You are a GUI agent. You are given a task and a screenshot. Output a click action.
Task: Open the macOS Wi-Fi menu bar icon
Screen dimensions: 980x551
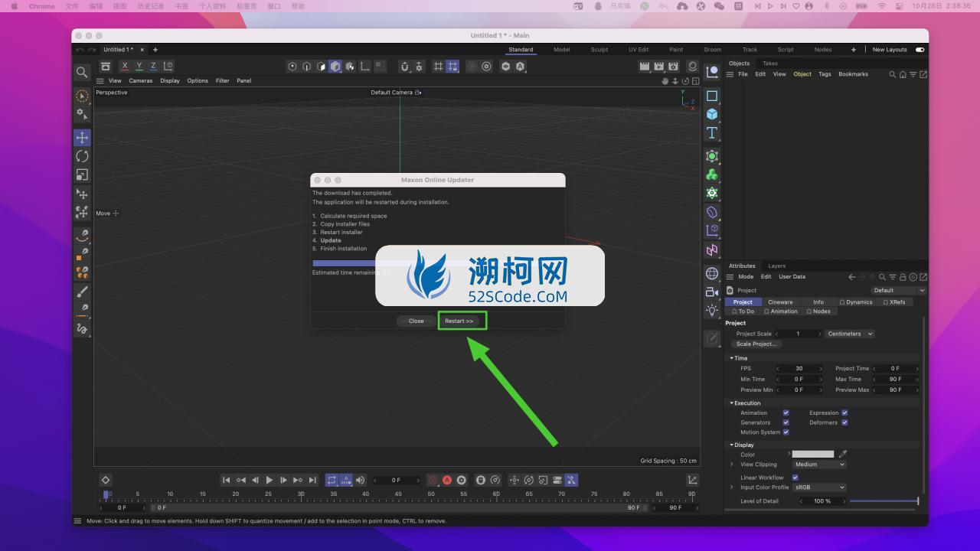click(x=881, y=6)
